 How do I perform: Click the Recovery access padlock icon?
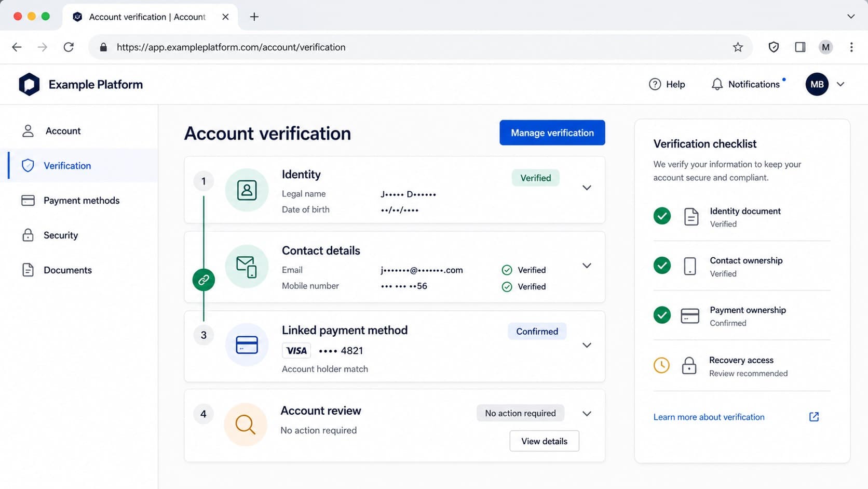(689, 365)
